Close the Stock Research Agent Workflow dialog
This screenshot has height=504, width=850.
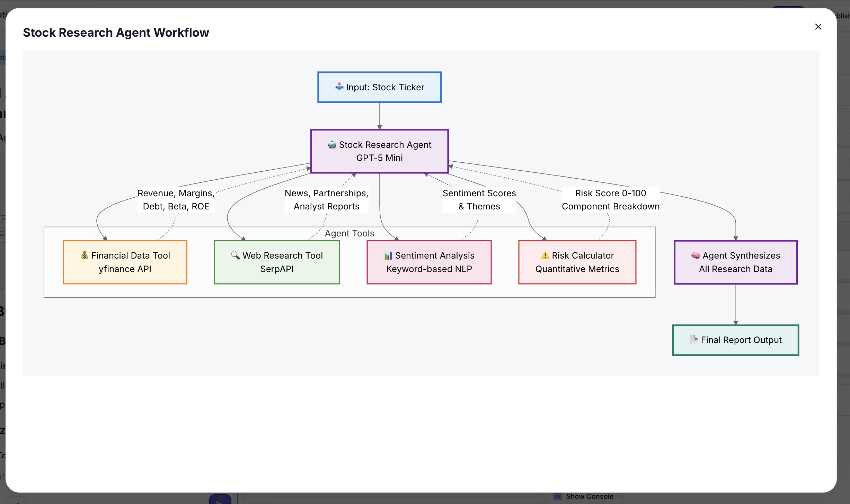tap(818, 27)
